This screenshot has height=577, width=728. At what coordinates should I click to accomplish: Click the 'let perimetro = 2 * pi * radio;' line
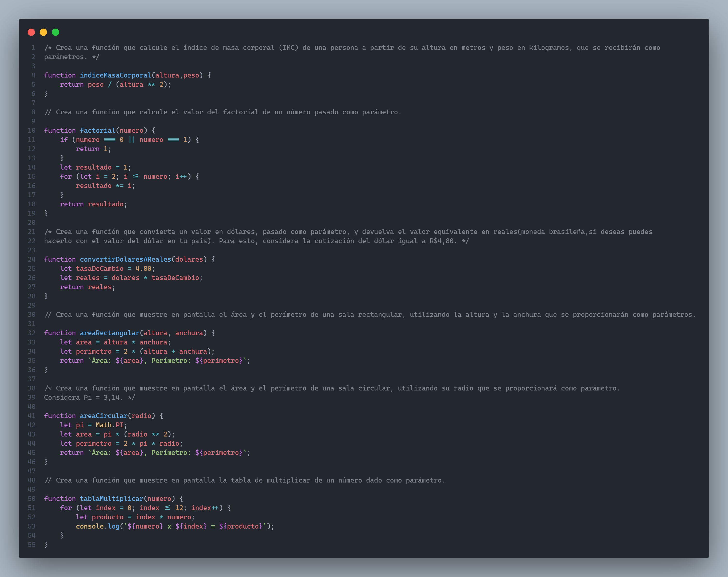[121, 443]
